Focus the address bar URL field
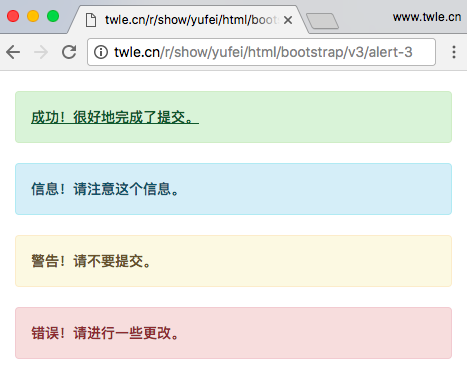The height and width of the screenshot is (371, 467). (x=261, y=52)
